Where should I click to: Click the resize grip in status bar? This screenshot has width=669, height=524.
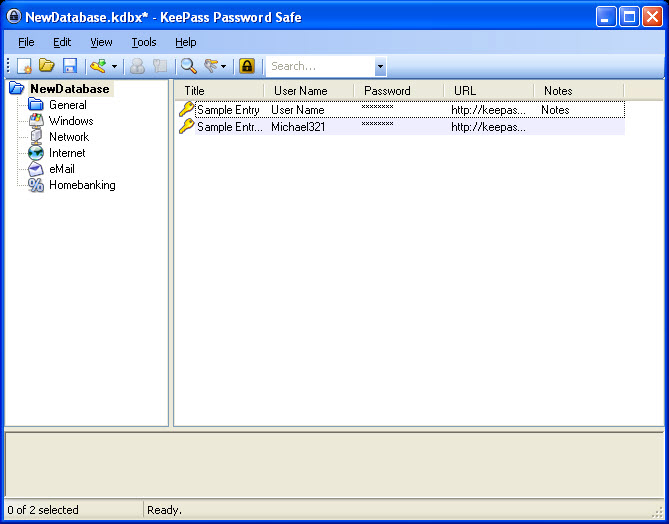(657, 512)
